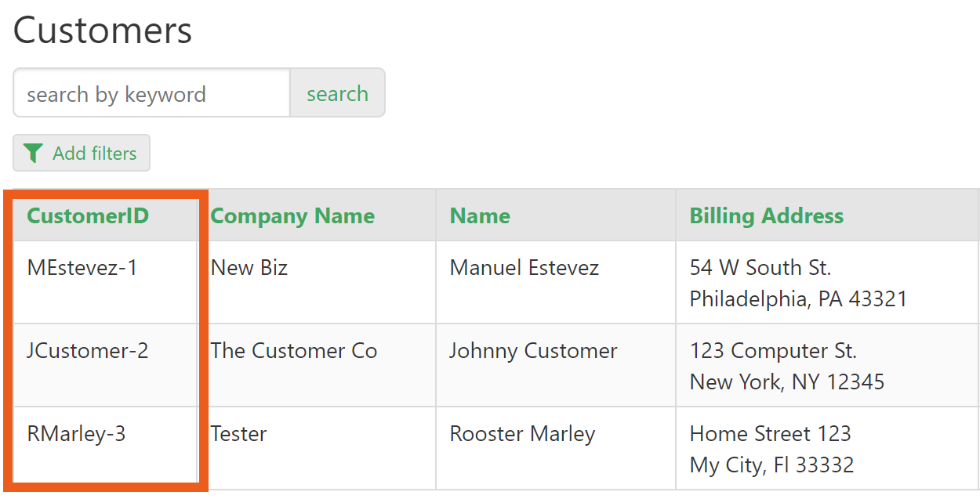Click the New Biz company cell
This screenshot has width=980, height=499.
[249, 268]
